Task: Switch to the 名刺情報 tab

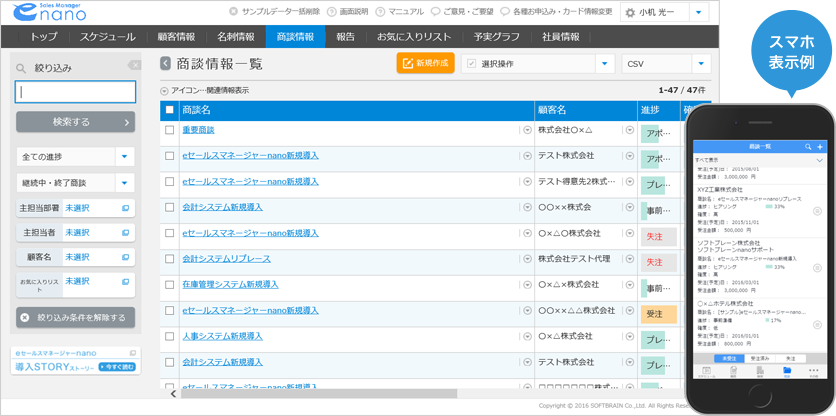Action: [236, 37]
